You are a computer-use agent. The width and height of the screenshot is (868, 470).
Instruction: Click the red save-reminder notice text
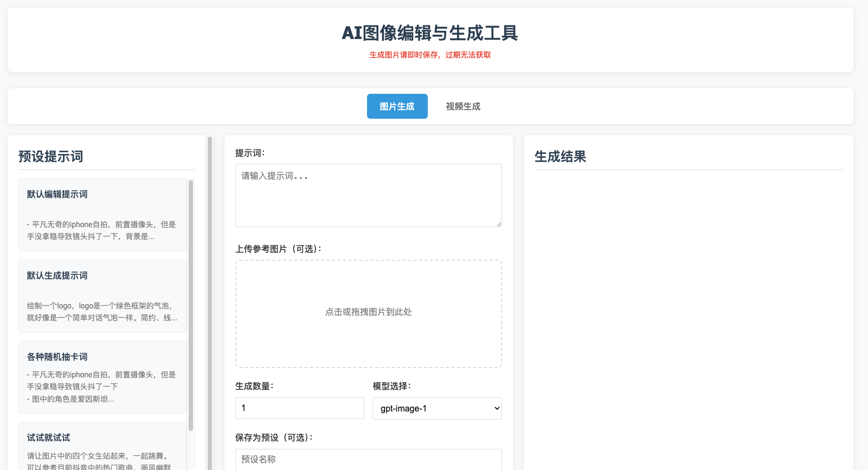coord(430,55)
